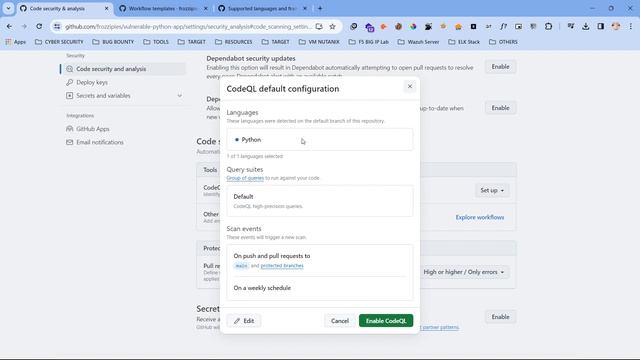640x360 pixels.
Task: Enable secret scanning at the bottom
Action: tap(500, 317)
